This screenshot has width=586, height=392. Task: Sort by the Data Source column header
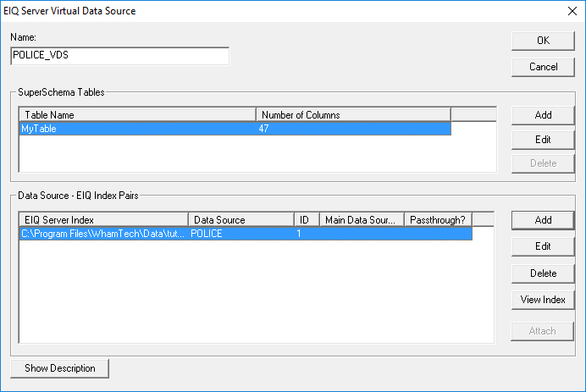pos(241,220)
